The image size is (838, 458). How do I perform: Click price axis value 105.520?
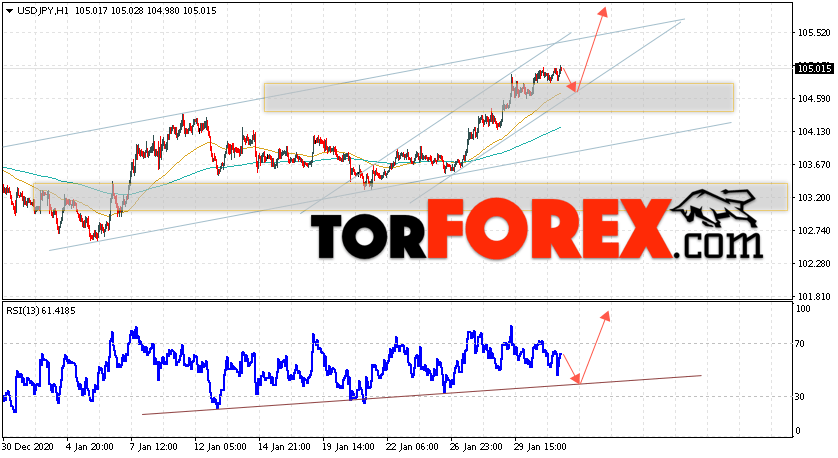point(813,33)
